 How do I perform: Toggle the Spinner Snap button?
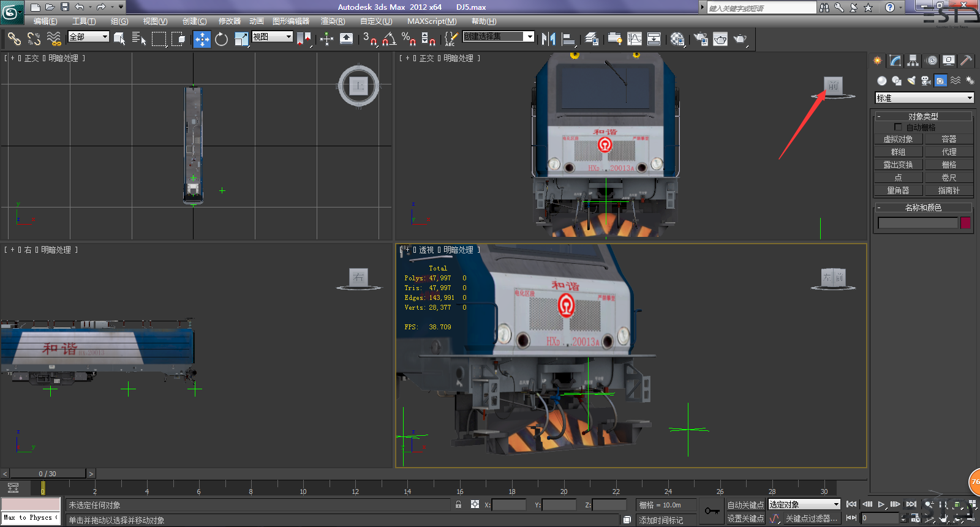click(429, 39)
